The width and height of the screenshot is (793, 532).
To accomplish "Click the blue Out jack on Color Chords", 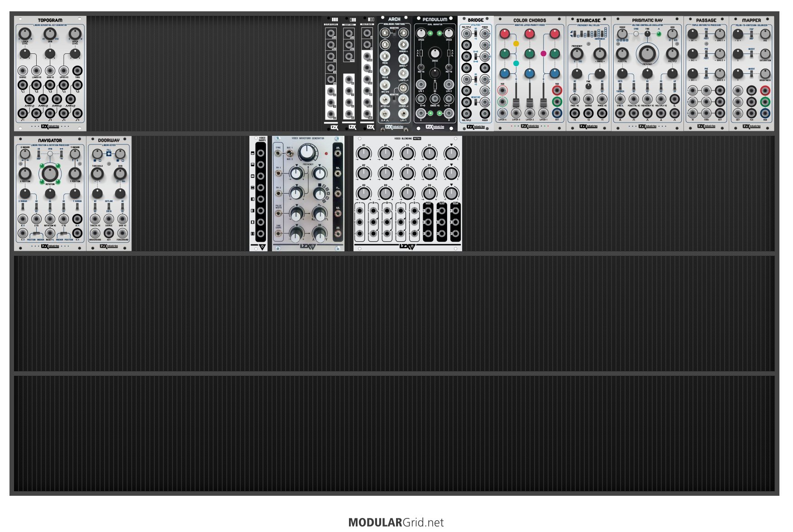I will pyautogui.click(x=557, y=113).
